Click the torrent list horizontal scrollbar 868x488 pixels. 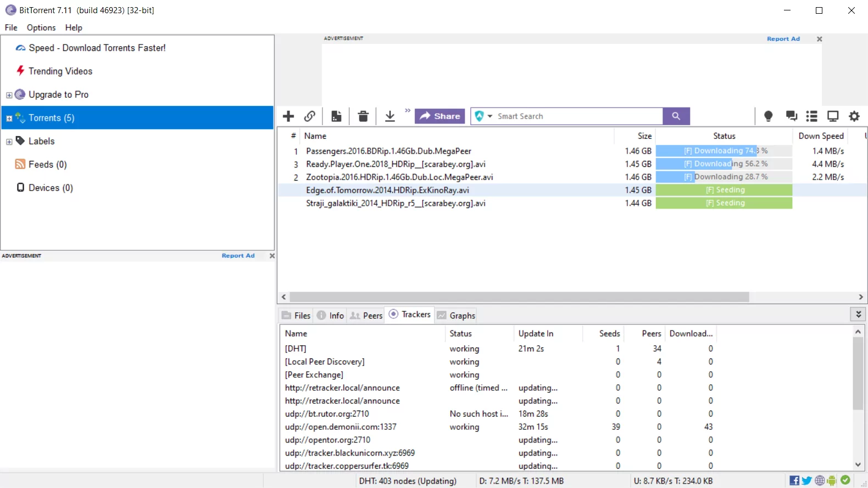click(519, 297)
